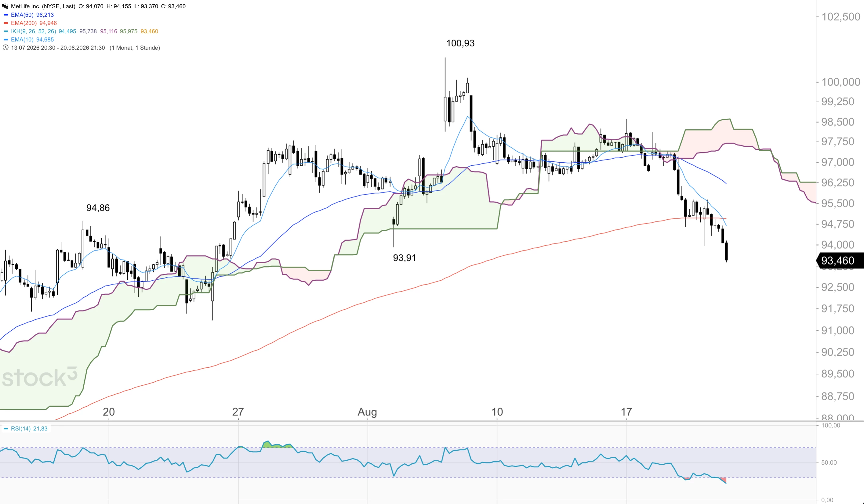Click the RSI value 21,83

point(41,428)
